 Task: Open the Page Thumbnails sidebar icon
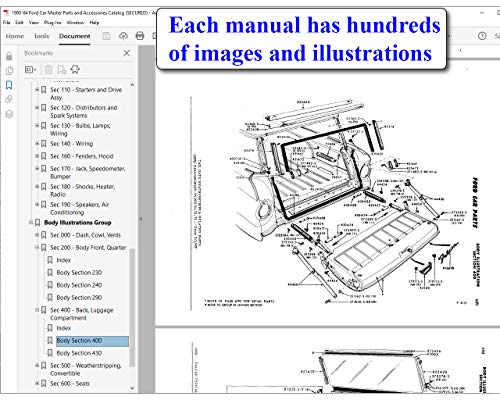[x=9, y=71]
